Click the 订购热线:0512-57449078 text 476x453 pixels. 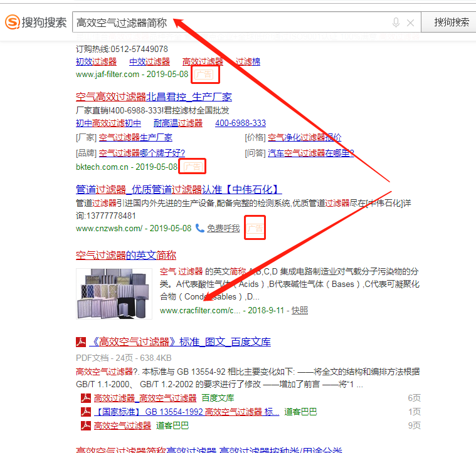point(122,49)
